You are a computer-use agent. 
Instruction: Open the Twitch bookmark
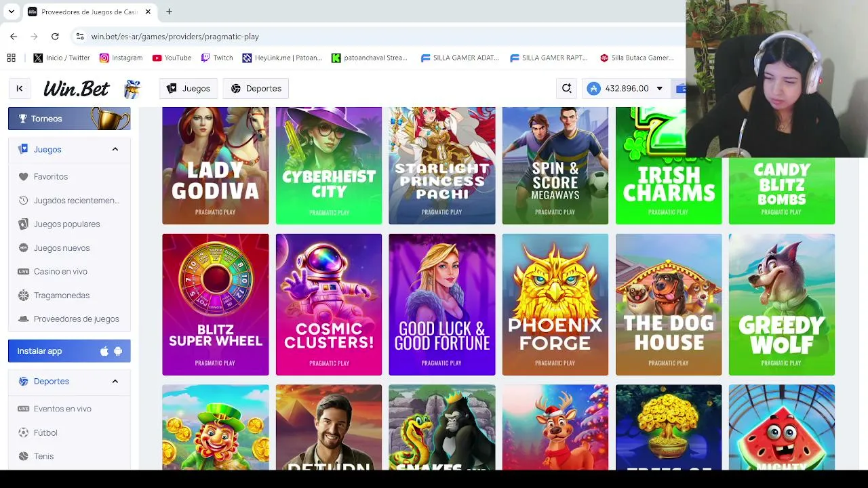pyautogui.click(x=217, y=58)
